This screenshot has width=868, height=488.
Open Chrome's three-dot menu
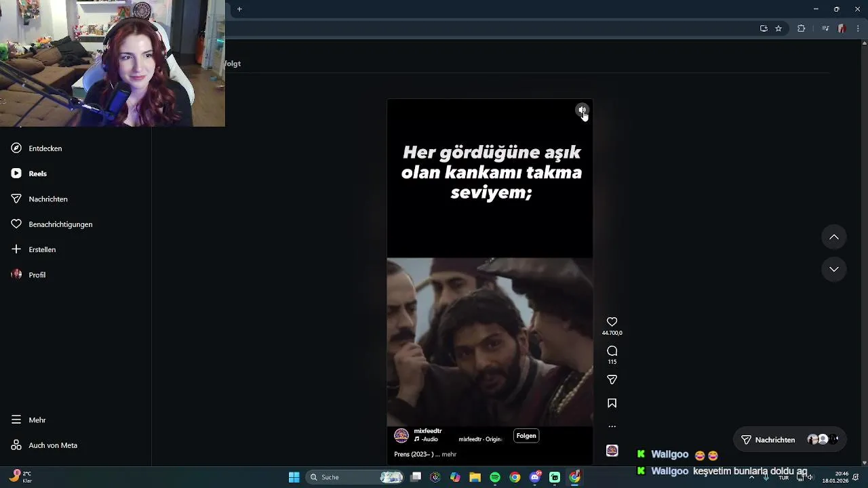(x=858, y=28)
